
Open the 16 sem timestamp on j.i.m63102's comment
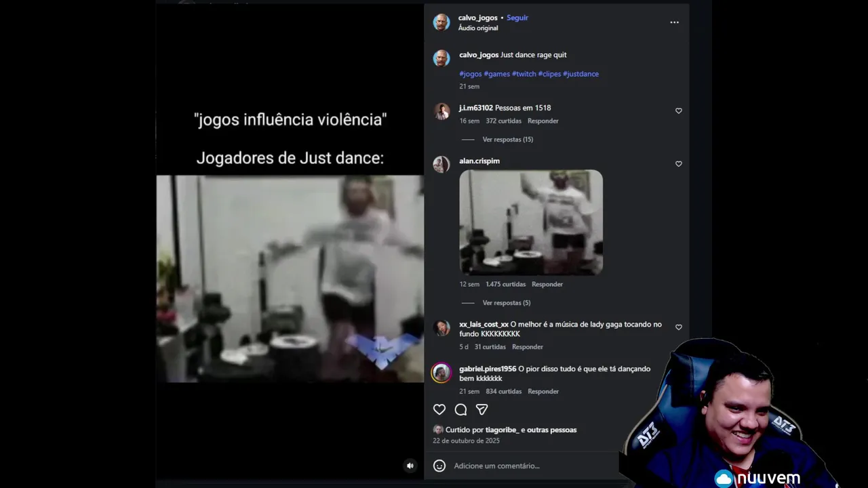(x=469, y=121)
